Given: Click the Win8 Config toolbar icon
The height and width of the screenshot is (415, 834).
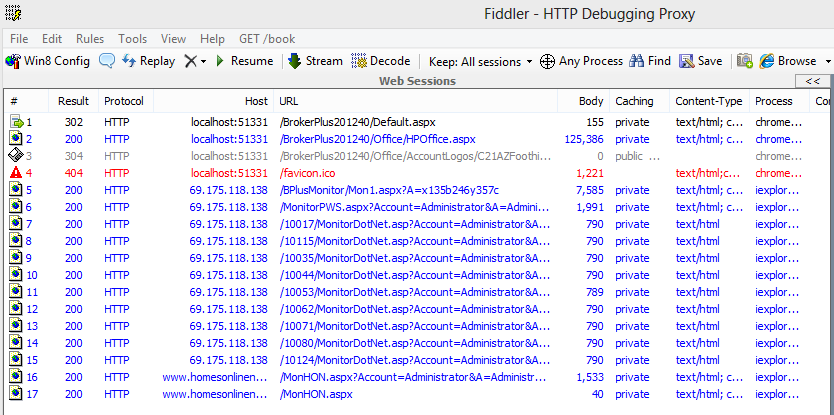Looking at the screenshot, I should pos(13,61).
